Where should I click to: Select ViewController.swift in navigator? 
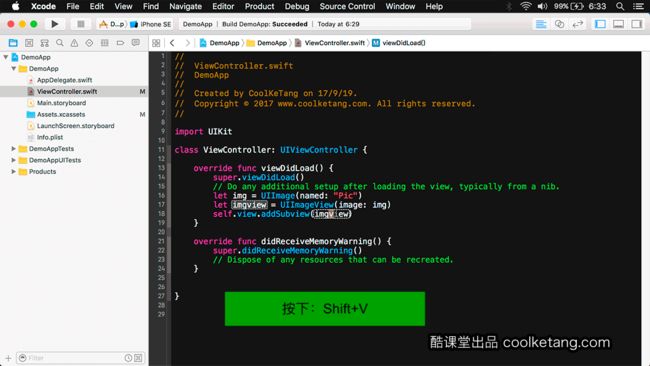(x=67, y=91)
